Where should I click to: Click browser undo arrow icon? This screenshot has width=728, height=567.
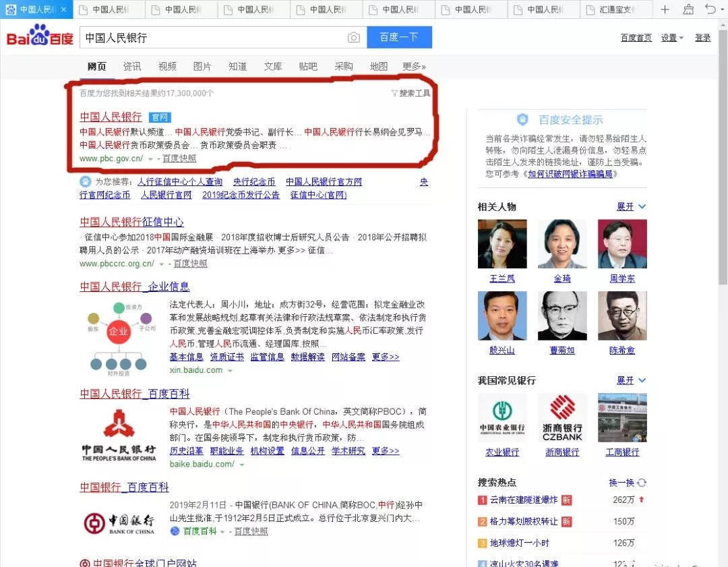click(710, 9)
